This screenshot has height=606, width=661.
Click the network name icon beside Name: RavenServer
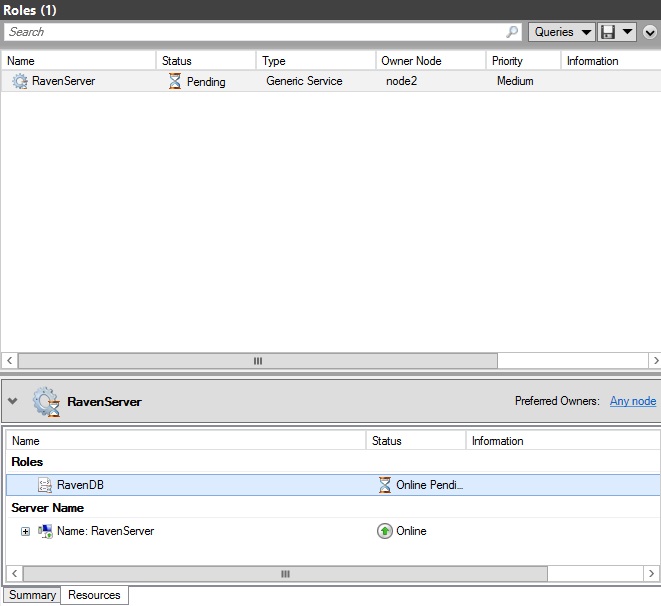45,531
